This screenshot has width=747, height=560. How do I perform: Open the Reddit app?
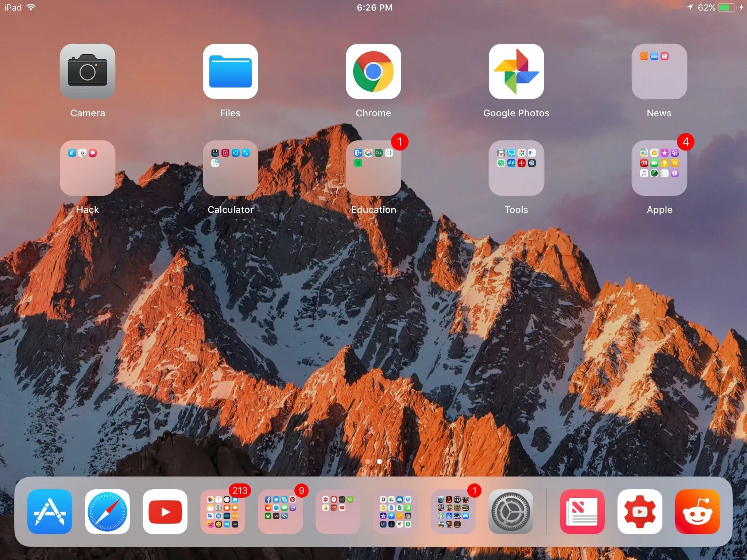pos(697,512)
